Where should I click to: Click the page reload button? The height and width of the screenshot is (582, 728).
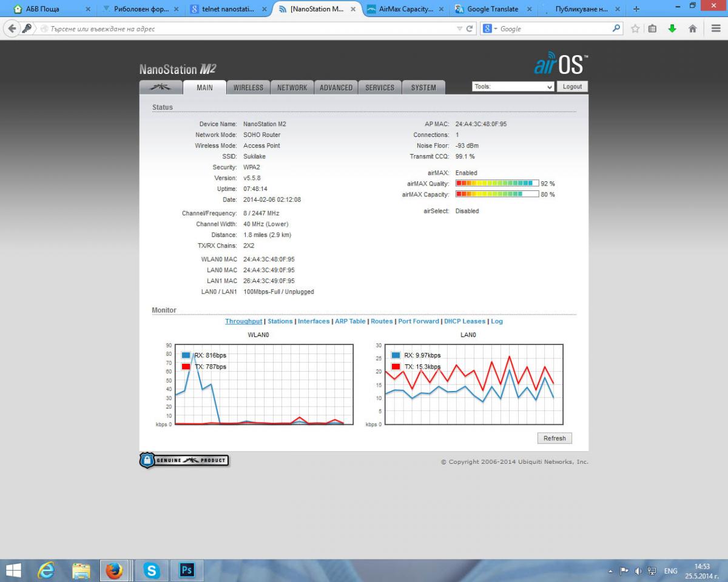[x=470, y=28]
